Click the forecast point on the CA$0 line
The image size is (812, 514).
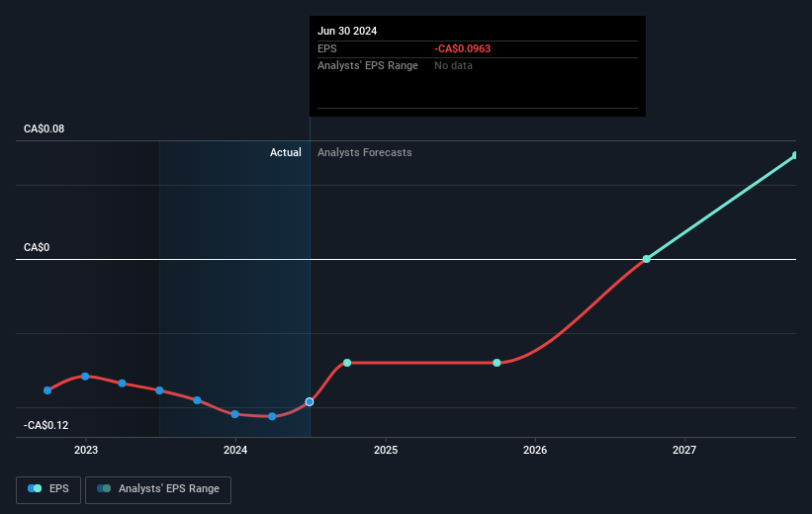pos(646,259)
